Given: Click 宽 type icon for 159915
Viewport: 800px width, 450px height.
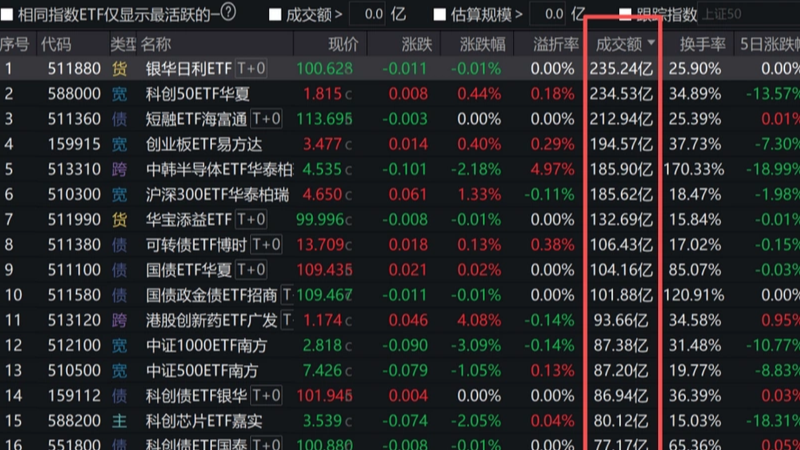Looking at the screenshot, I should 119,144.
